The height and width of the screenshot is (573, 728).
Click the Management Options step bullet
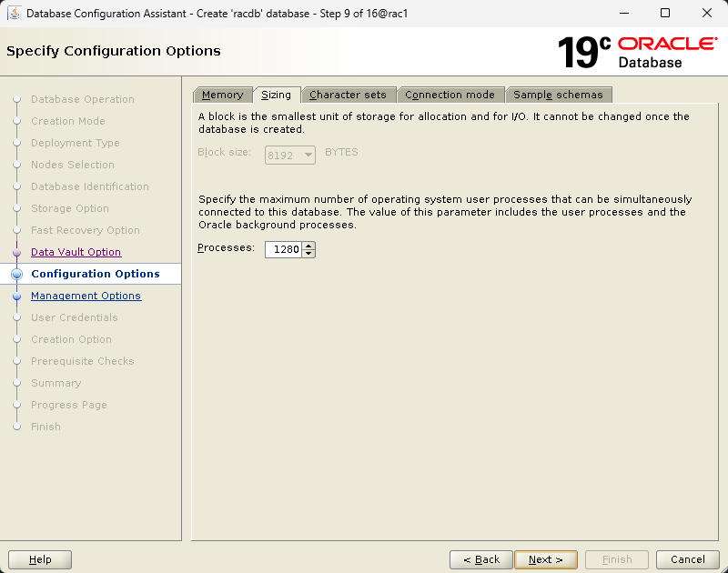click(x=16, y=296)
